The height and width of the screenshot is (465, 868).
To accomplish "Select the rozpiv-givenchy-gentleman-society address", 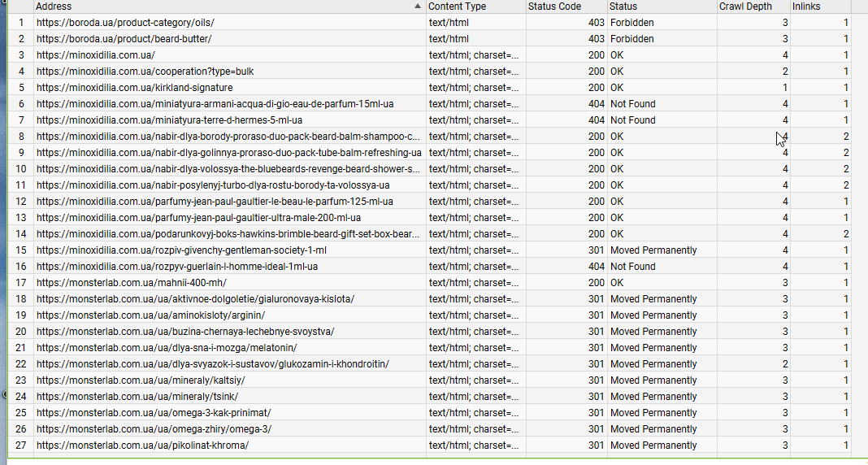I will [x=181, y=250].
